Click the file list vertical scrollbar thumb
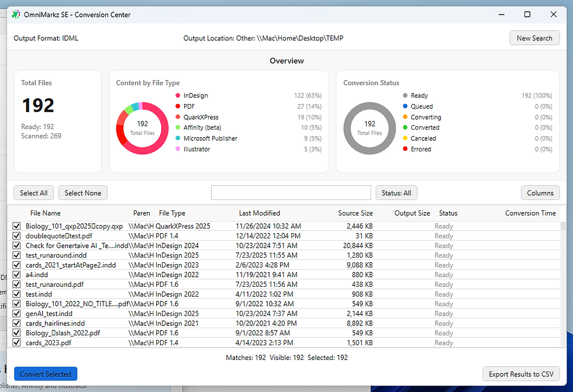Screen dimensions: 573x392 [x=563, y=226]
